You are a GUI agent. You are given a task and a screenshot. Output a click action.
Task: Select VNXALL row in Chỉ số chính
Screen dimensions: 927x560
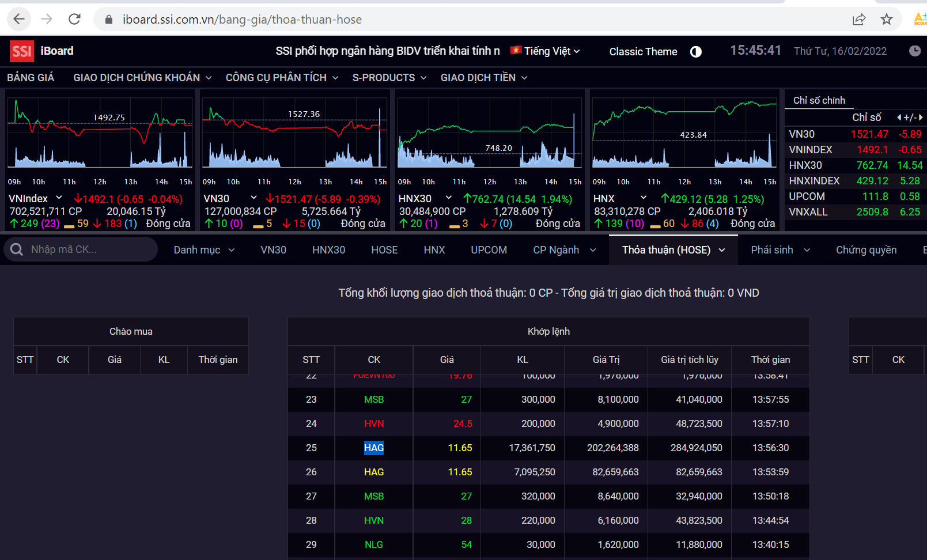tap(856, 212)
